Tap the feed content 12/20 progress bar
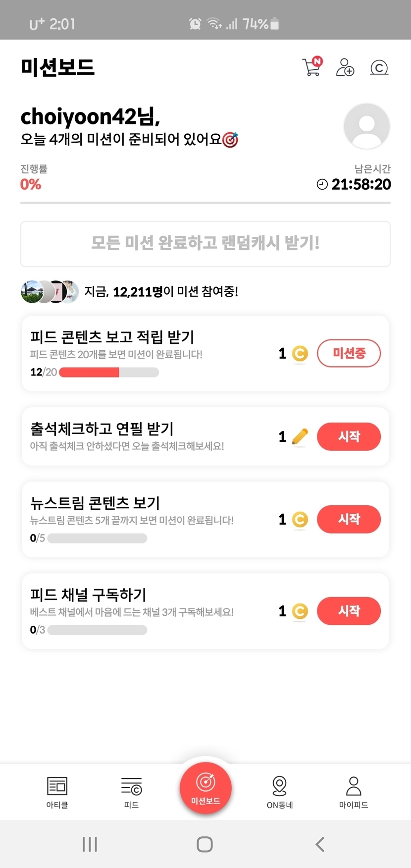This screenshot has width=411, height=868. coord(109,372)
